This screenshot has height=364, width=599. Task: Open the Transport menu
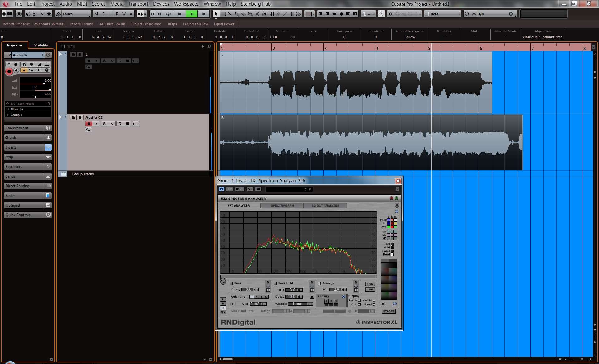point(138,4)
